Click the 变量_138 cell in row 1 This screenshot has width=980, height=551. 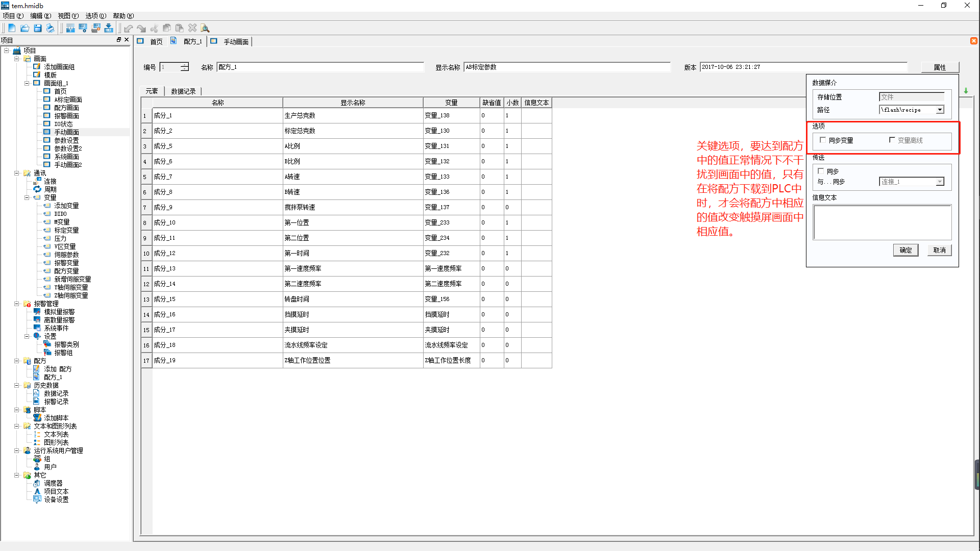click(451, 115)
